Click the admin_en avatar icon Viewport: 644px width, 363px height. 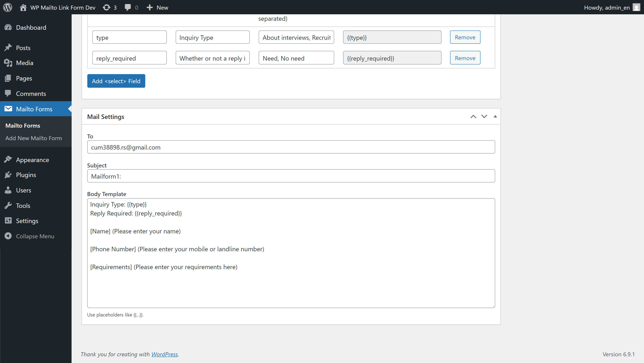(x=636, y=7)
